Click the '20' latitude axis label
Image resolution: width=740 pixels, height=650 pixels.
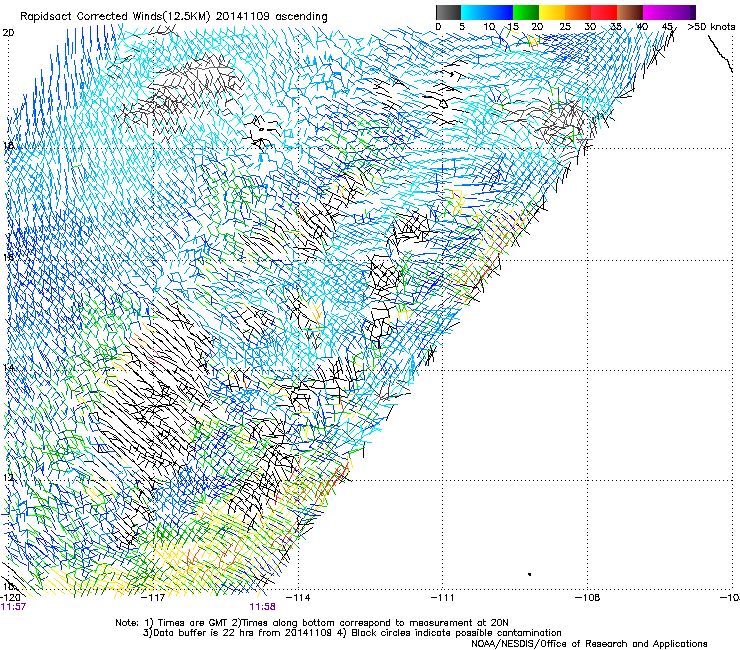point(8,33)
